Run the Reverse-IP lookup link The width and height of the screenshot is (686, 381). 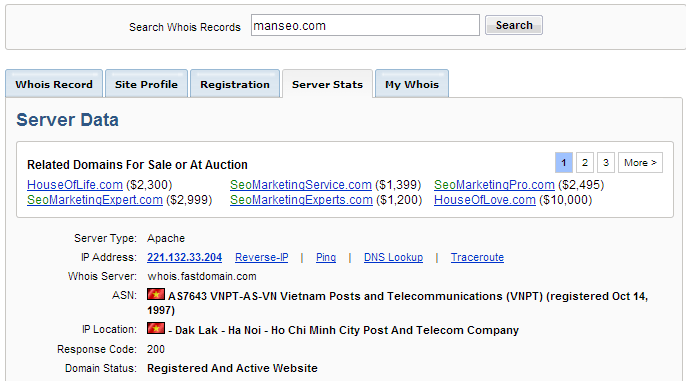[262, 257]
